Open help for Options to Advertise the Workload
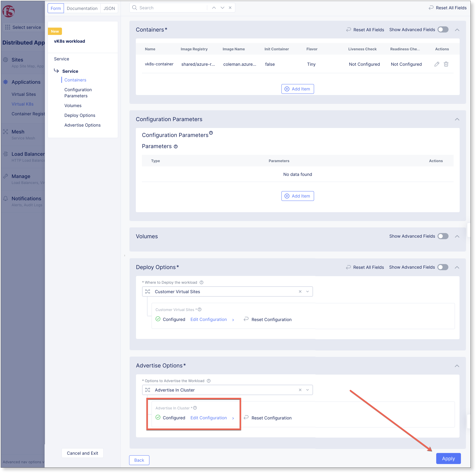Image resolution: width=476 pixels, height=473 pixels. [209, 381]
